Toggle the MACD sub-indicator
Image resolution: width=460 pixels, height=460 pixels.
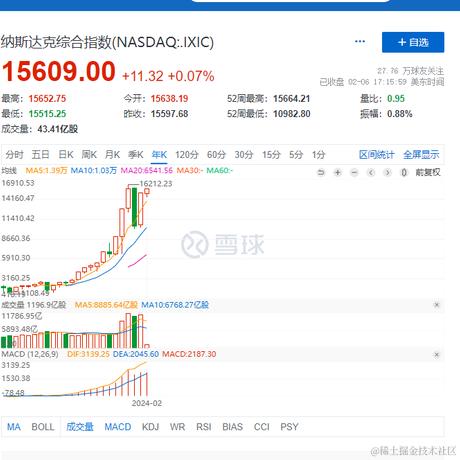[118, 427]
